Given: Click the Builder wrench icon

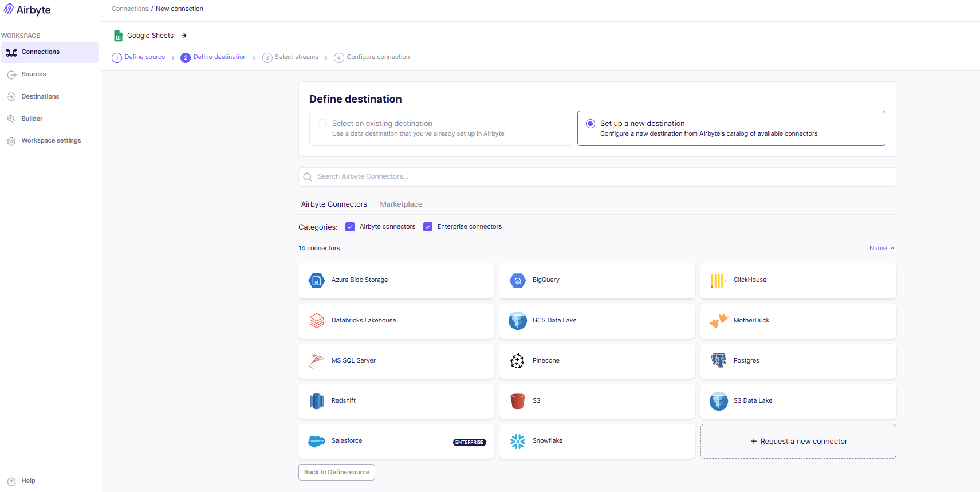Looking at the screenshot, I should tap(11, 119).
